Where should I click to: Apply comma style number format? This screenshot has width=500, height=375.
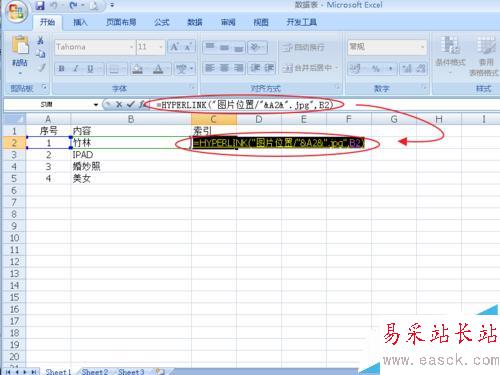point(390,69)
